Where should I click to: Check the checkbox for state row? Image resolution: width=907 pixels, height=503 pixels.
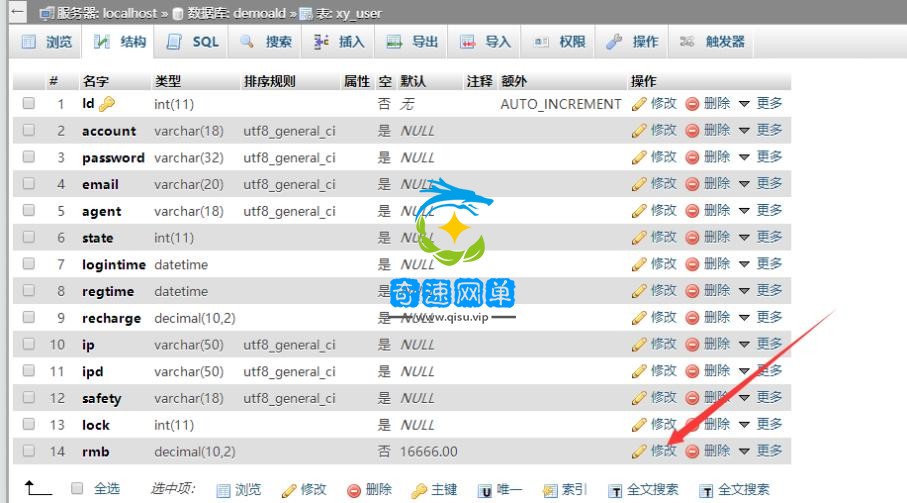28,237
